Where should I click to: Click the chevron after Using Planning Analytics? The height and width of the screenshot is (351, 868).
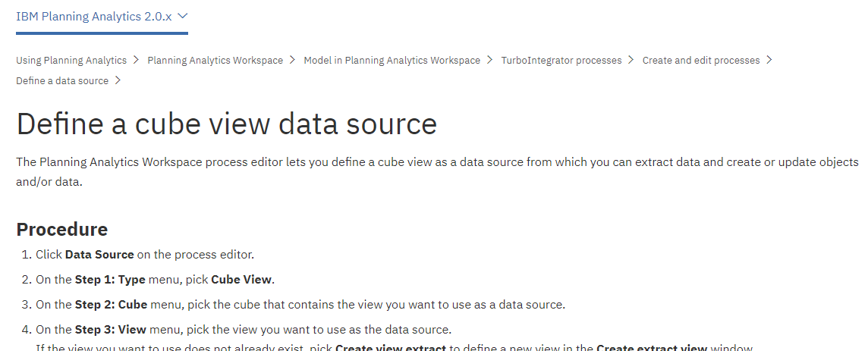(x=136, y=60)
